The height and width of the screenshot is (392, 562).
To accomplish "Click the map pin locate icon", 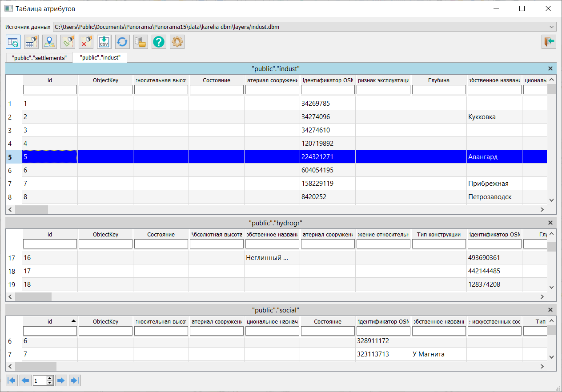I will click(49, 42).
